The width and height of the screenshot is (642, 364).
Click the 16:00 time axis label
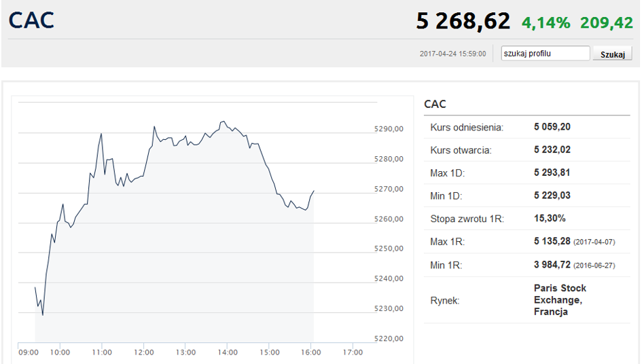click(x=310, y=352)
